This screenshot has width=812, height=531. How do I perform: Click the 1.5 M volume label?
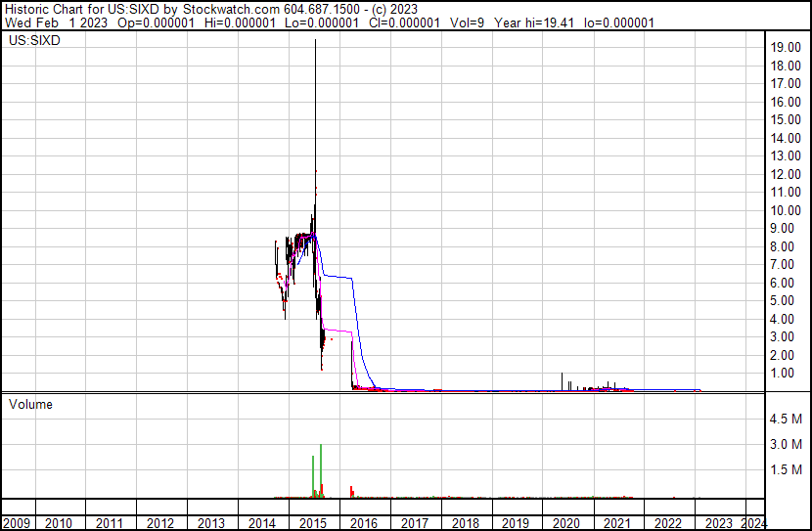click(786, 470)
